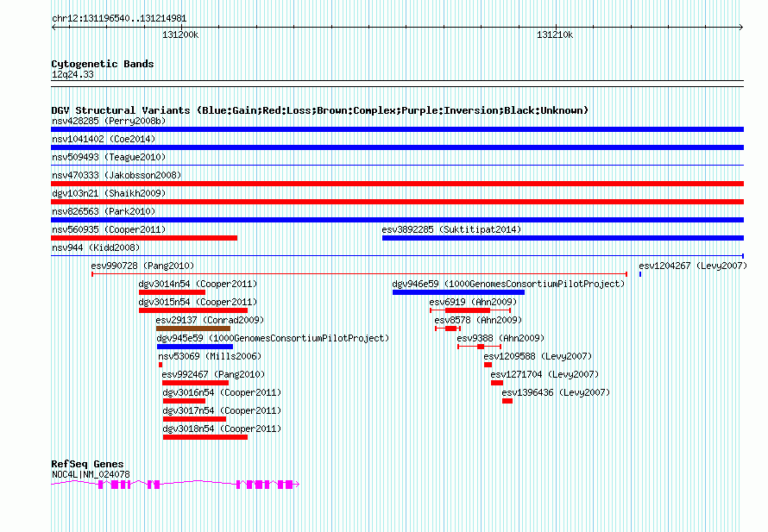Viewport: 768px width, 532px height.
Task: Open the esv1271704 (Levy2007) label
Action: (545, 374)
